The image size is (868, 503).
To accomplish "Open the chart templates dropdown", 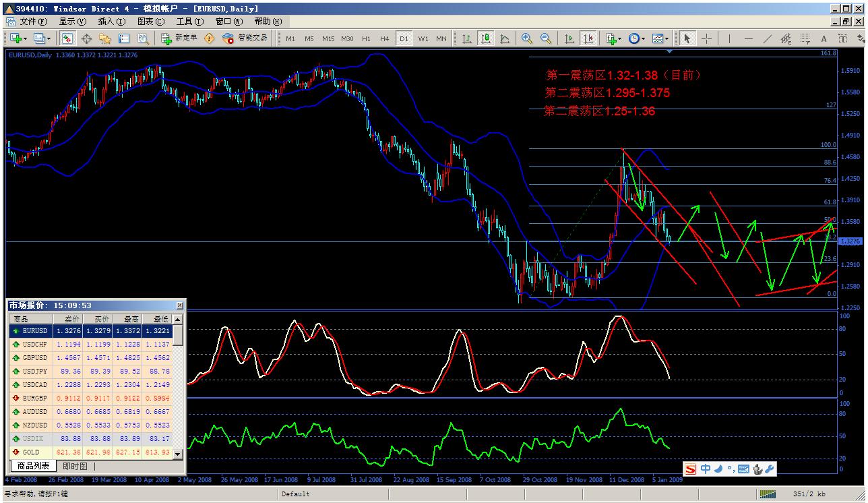I will coord(660,38).
